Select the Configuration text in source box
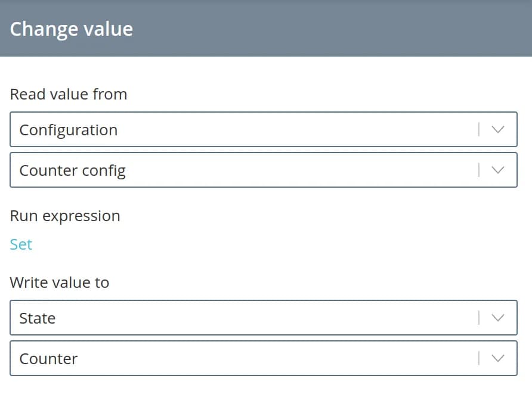The image size is (532, 410). tap(68, 130)
